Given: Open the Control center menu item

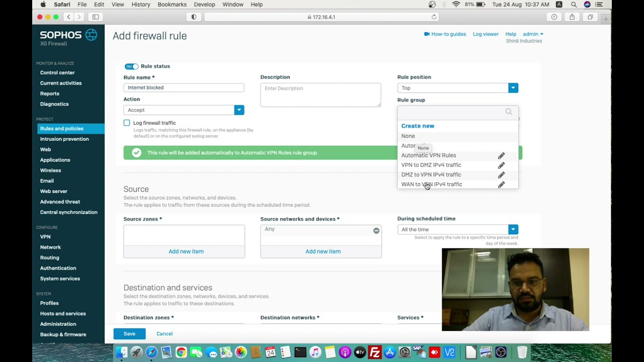Looking at the screenshot, I should tap(57, 72).
